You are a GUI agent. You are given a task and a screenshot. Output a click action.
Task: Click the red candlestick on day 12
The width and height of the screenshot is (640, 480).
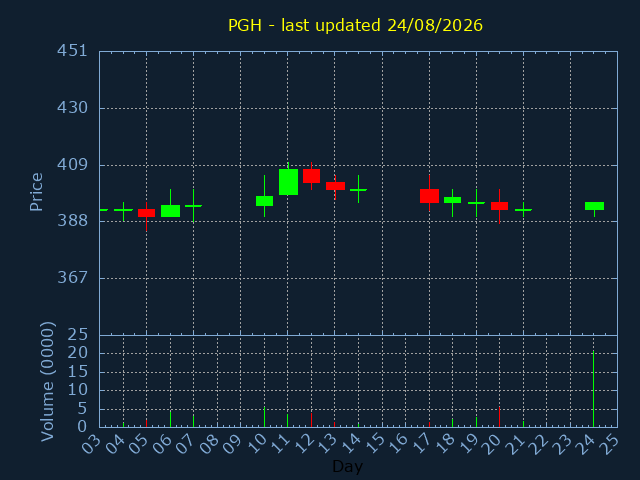coord(311,176)
